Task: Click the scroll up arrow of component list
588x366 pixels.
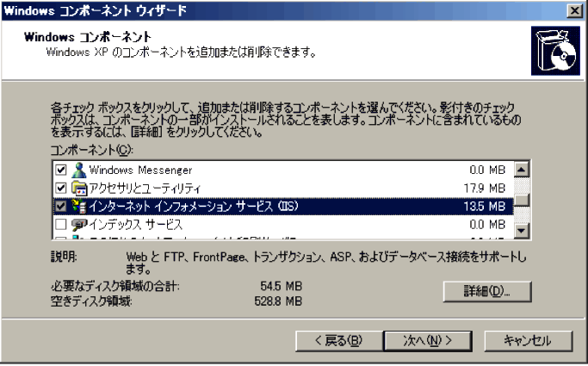Action: 521,170
